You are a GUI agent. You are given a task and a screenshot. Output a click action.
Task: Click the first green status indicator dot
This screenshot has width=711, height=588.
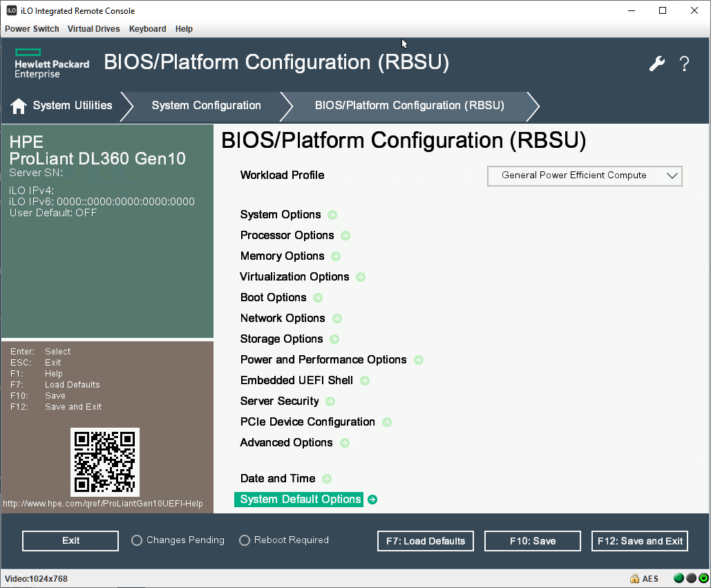[x=679, y=578]
